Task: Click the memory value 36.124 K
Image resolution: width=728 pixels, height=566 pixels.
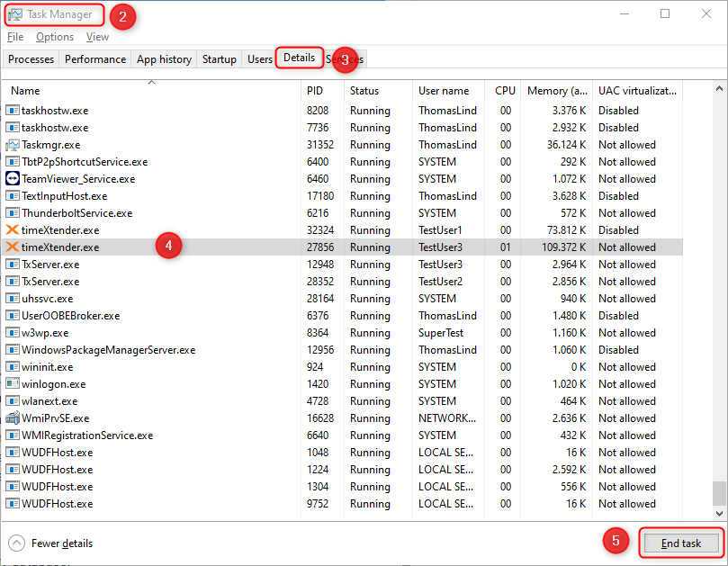Action: coord(566,145)
